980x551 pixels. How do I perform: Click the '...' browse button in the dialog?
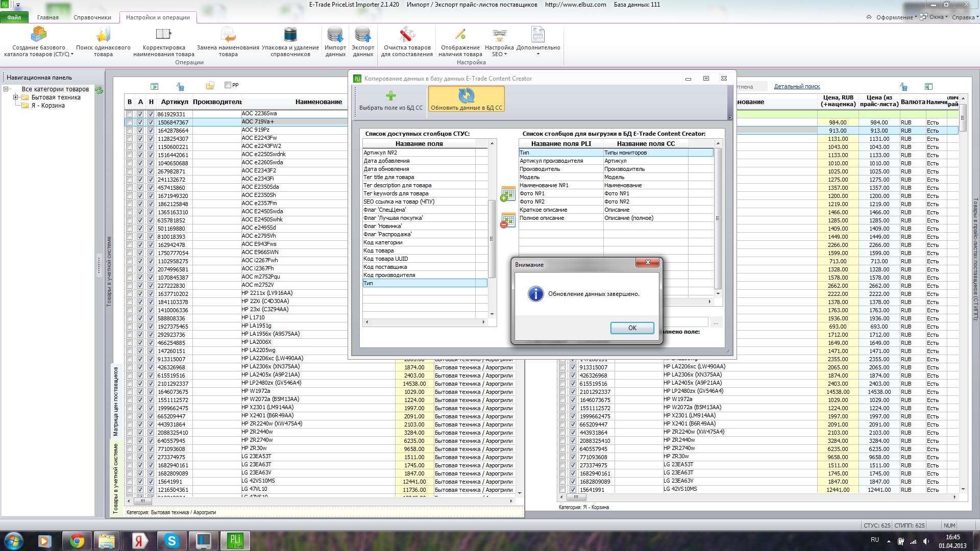click(716, 322)
